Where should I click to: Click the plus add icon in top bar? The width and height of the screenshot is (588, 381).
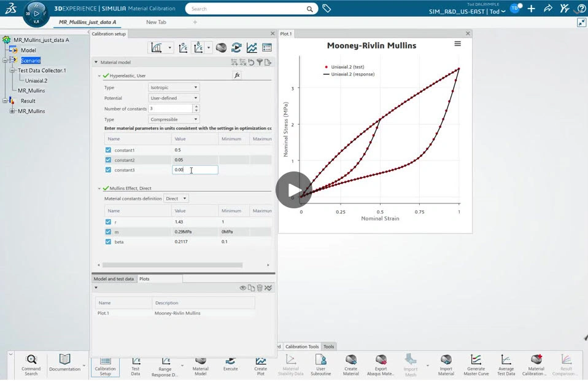tap(532, 9)
